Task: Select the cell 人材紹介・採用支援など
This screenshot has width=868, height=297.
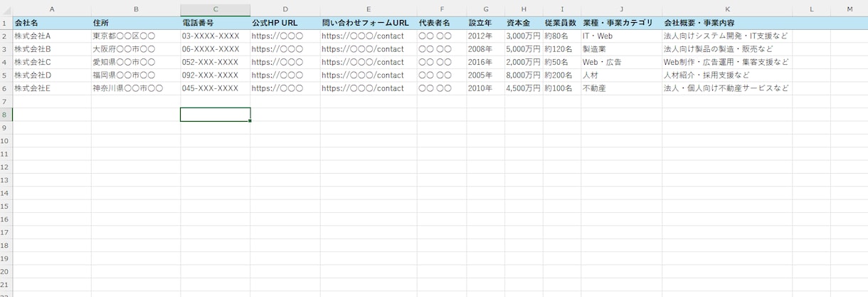Action: (x=727, y=75)
